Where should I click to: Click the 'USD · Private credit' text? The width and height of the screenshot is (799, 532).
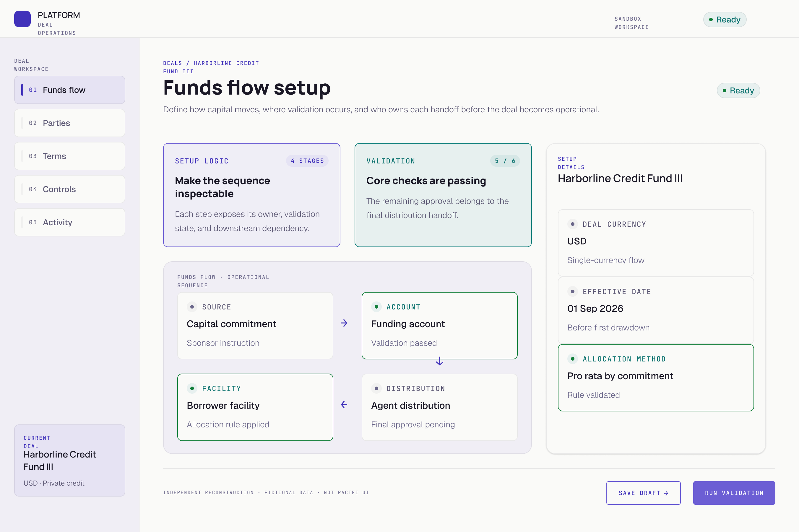pos(54,483)
